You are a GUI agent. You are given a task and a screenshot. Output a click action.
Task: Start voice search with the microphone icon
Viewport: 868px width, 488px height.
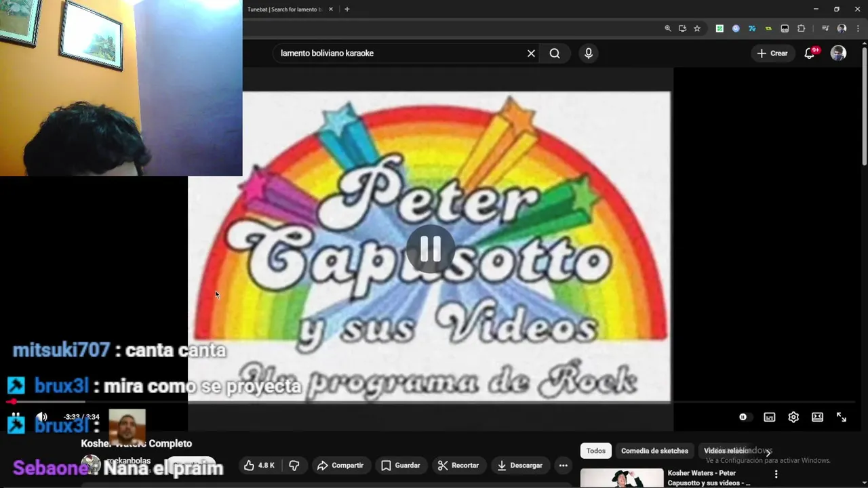point(589,54)
